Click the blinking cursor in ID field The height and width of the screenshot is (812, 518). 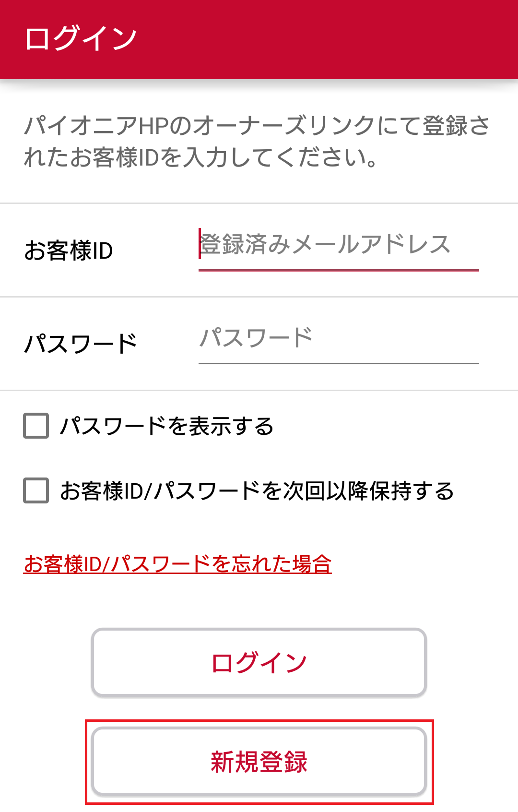(200, 244)
